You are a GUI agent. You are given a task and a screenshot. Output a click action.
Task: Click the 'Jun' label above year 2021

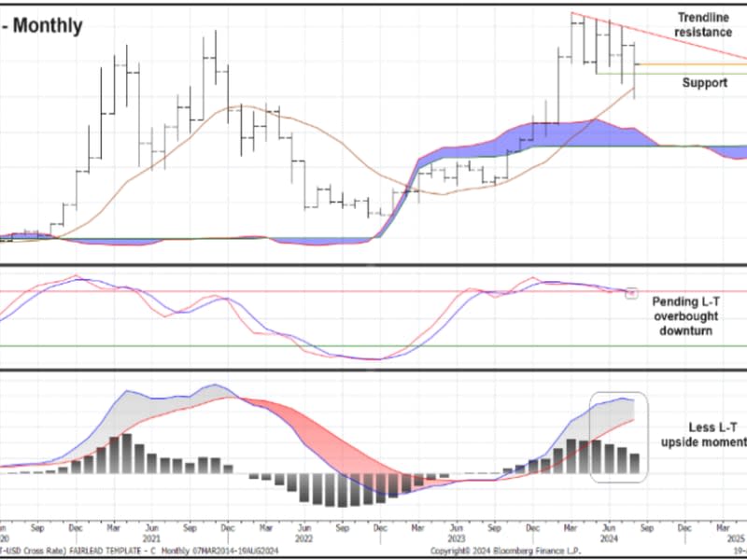click(151, 528)
